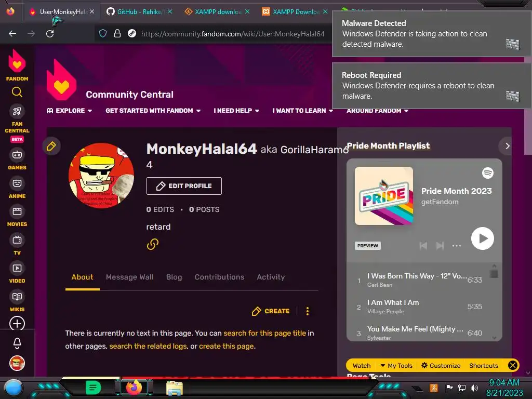Click Watch in the yellow toolbar
This screenshot has height=399, width=532.
pyautogui.click(x=362, y=365)
